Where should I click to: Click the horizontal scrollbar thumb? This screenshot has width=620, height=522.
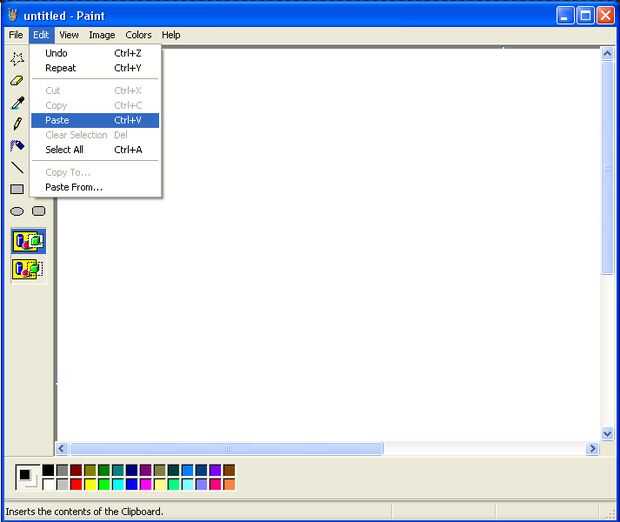click(227, 448)
